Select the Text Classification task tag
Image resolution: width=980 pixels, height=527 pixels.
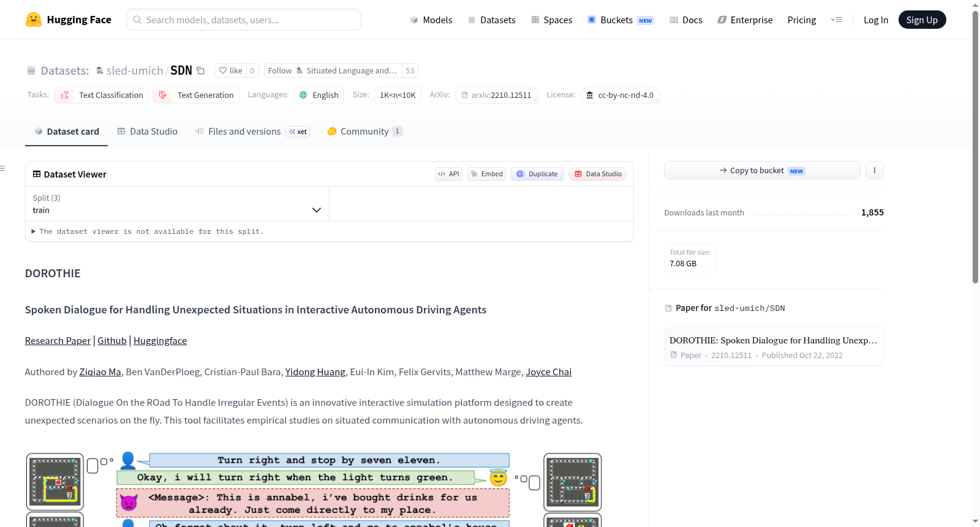102,95
